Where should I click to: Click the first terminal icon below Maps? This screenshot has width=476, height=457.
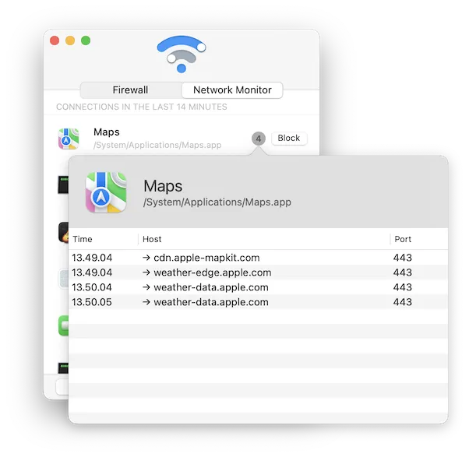coord(64,185)
